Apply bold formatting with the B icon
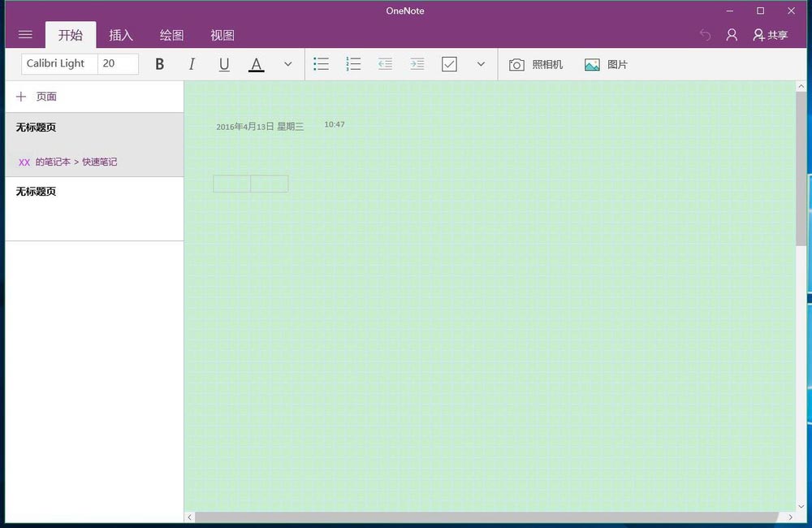 click(159, 63)
